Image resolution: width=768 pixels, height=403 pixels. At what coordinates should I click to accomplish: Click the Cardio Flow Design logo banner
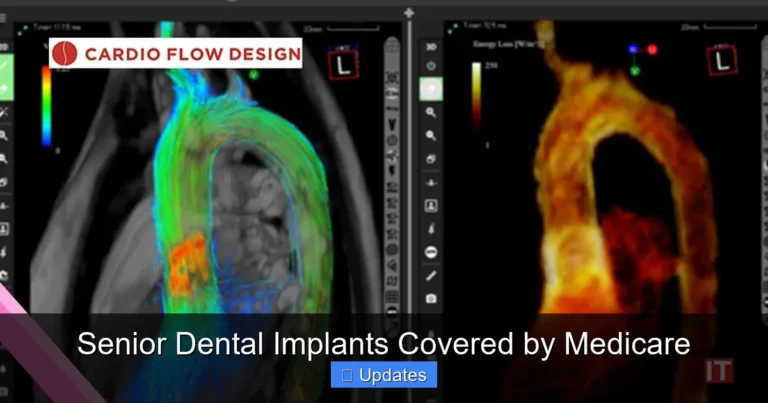point(176,53)
